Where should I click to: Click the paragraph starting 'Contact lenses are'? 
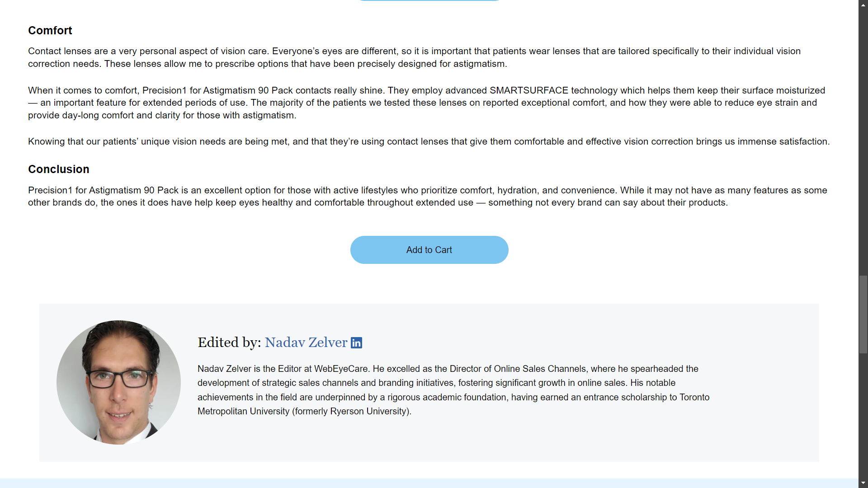(414, 57)
